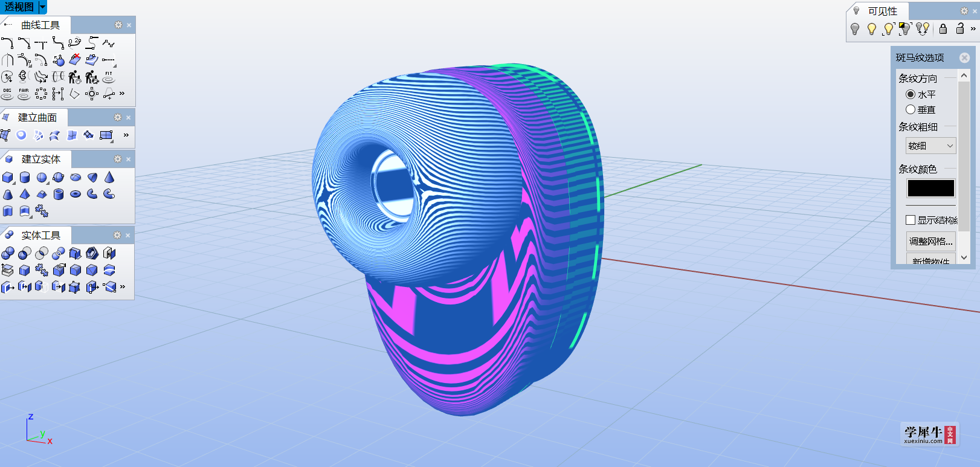The height and width of the screenshot is (467, 980).
Task: Select the sphere solid tool
Action: (x=41, y=177)
